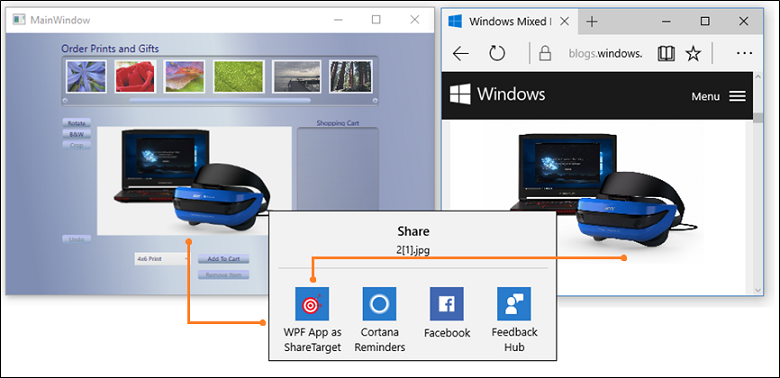Open Edge more options ellipsis
Screen dimensions: 780x378
pos(744,53)
